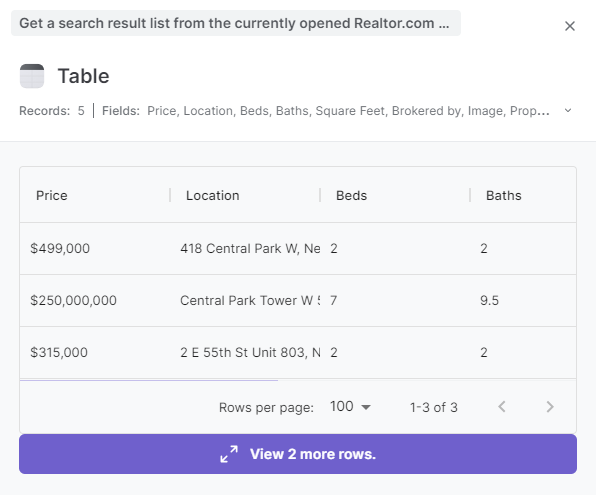Screen dimensions: 596x495
Task: Select the 2 E 55th St Unit 803 cell
Action: pyautogui.click(x=245, y=352)
